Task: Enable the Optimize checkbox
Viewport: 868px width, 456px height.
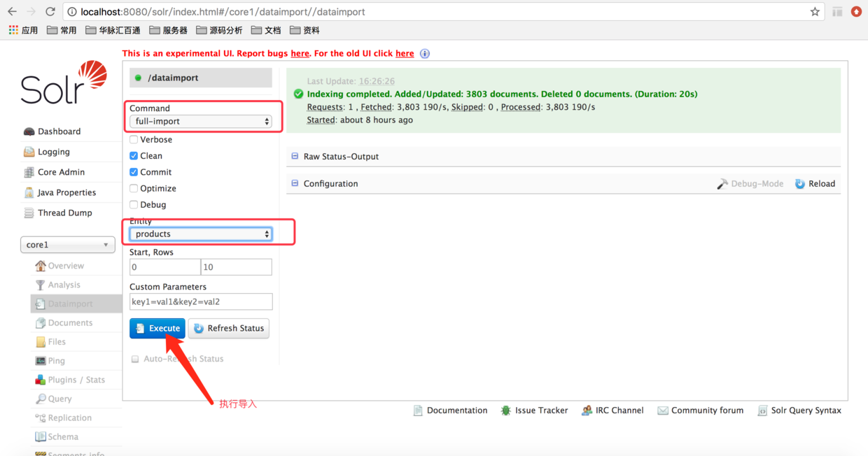Action: (134, 188)
